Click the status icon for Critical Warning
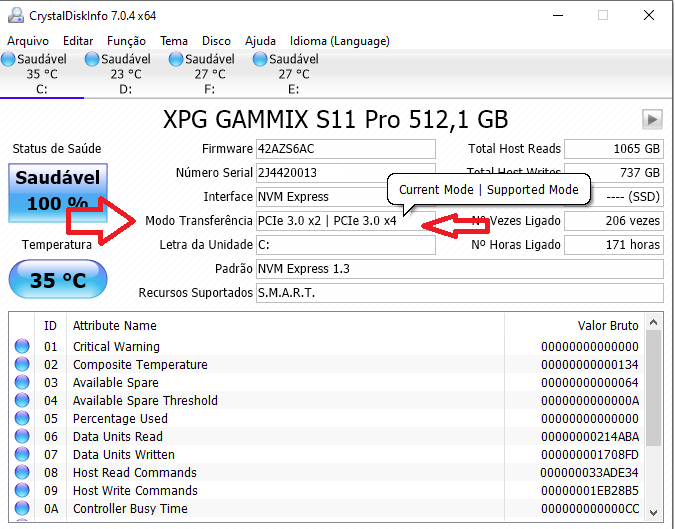The height and width of the screenshot is (529, 675). [22, 346]
